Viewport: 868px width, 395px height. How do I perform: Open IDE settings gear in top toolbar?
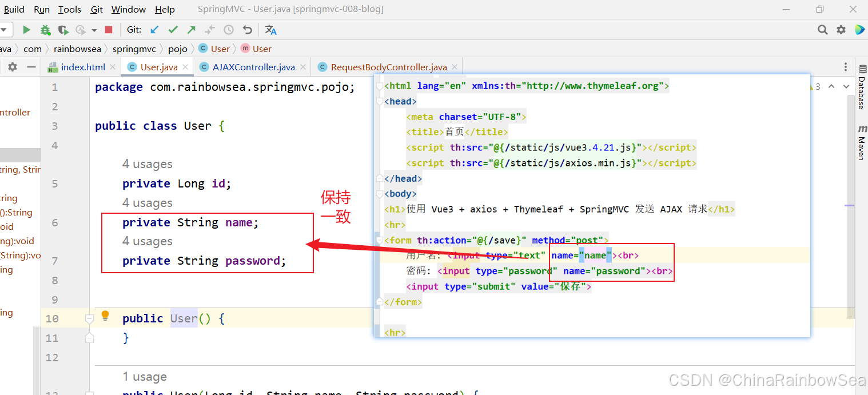click(841, 30)
